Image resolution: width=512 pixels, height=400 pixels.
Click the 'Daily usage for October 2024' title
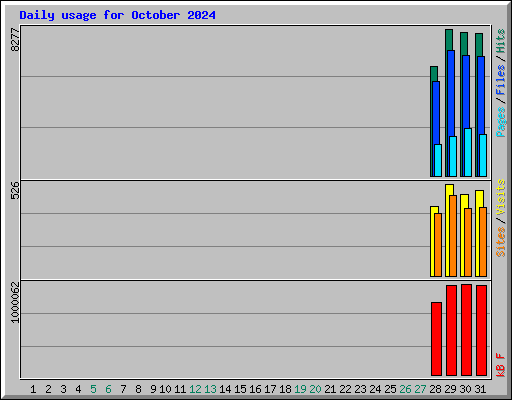(117, 15)
